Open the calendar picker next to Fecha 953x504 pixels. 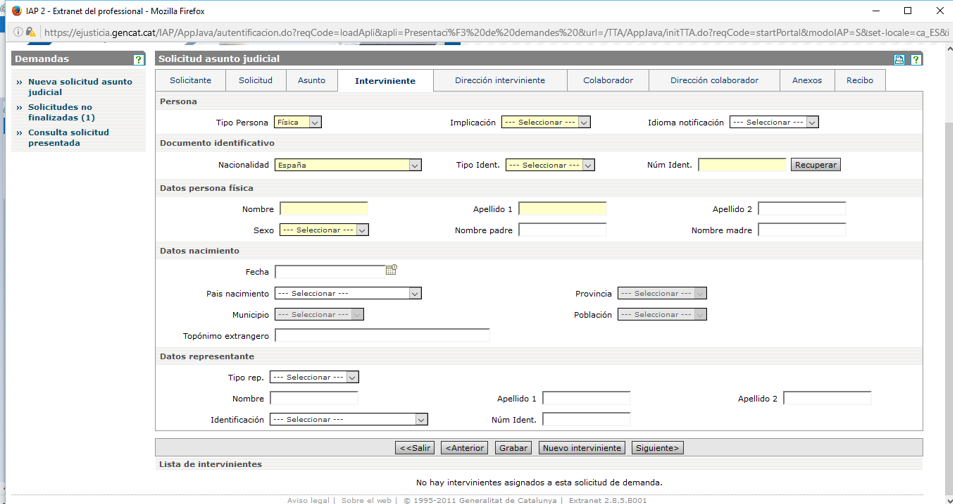[391, 270]
